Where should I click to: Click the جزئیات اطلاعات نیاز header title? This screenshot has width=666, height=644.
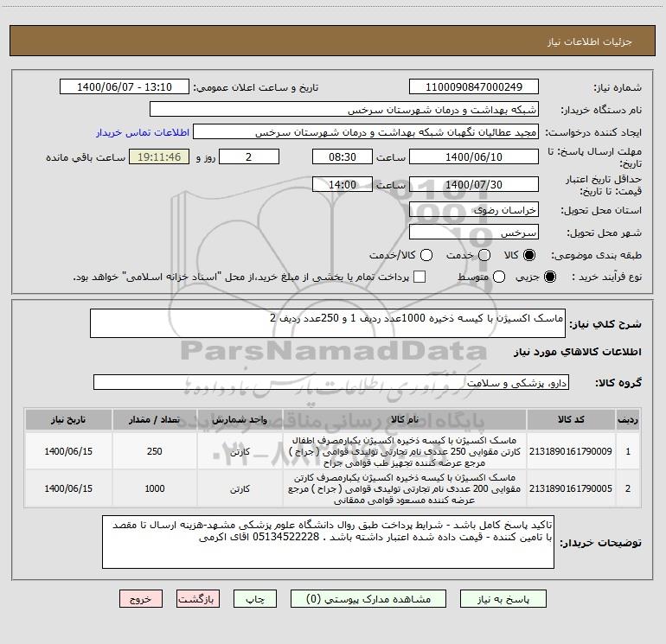(590, 41)
